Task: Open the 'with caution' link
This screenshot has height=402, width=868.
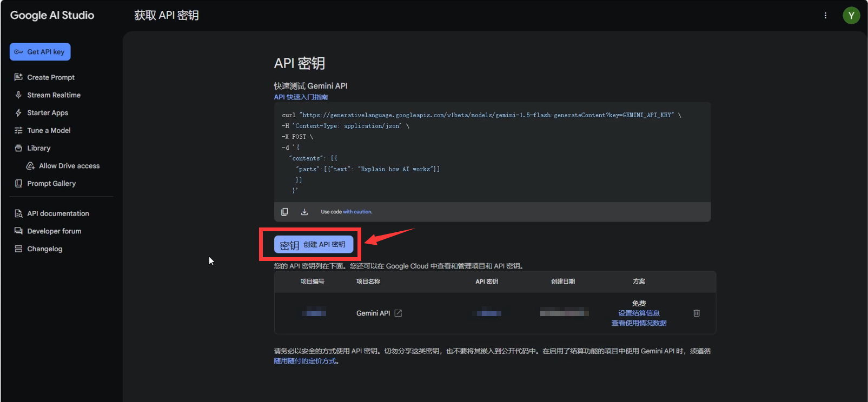Action: (x=357, y=212)
